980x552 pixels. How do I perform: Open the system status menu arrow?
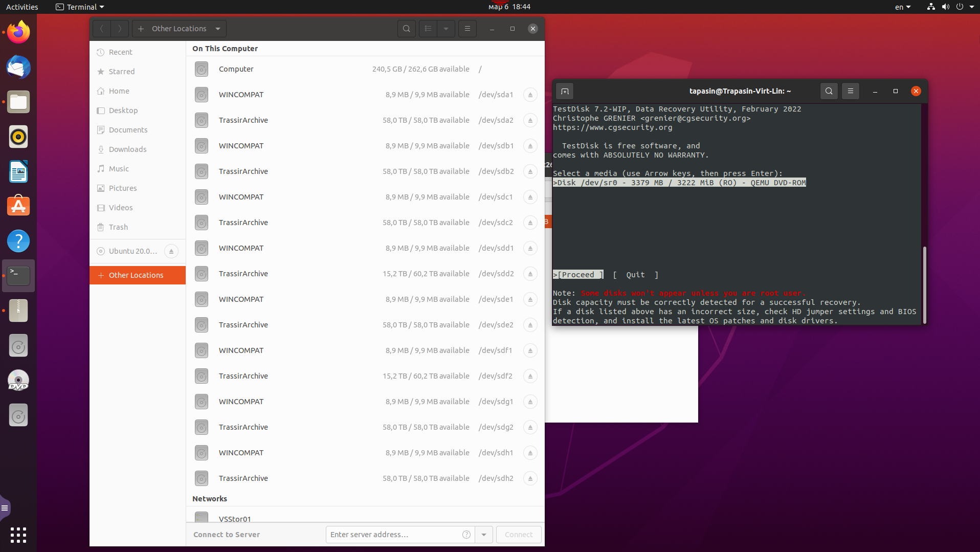point(972,7)
